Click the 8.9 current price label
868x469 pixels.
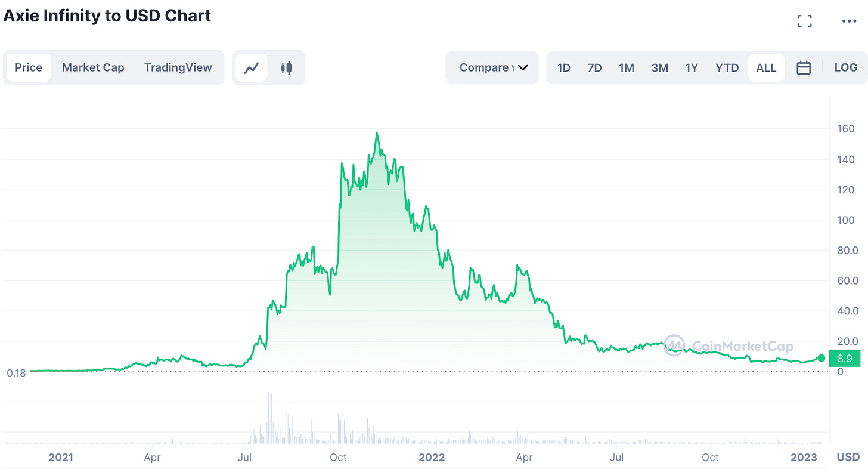pyautogui.click(x=845, y=359)
